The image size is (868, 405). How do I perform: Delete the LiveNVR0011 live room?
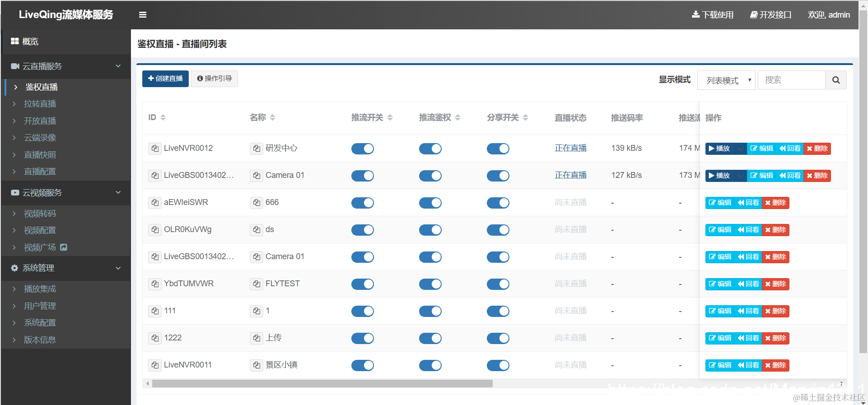[x=776, y=365]
